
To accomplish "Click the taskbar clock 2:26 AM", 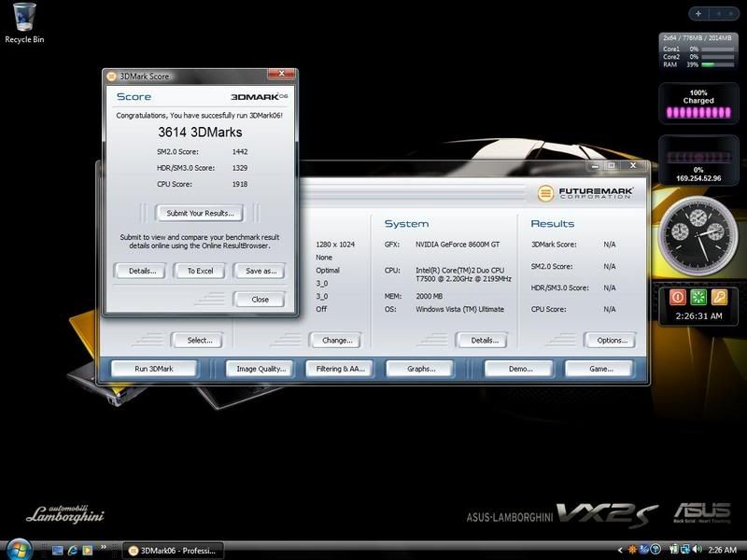I will pos(722,550).
